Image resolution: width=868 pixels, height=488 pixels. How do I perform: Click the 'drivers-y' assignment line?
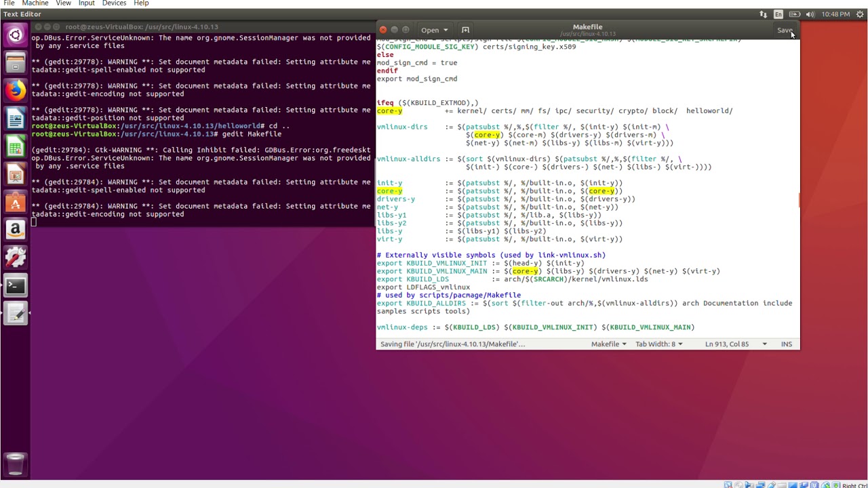[x=506, y=199]
